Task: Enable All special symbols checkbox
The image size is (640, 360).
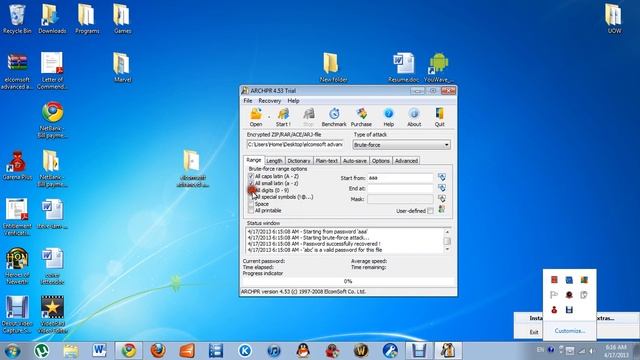Action: [x=251, y=197]
